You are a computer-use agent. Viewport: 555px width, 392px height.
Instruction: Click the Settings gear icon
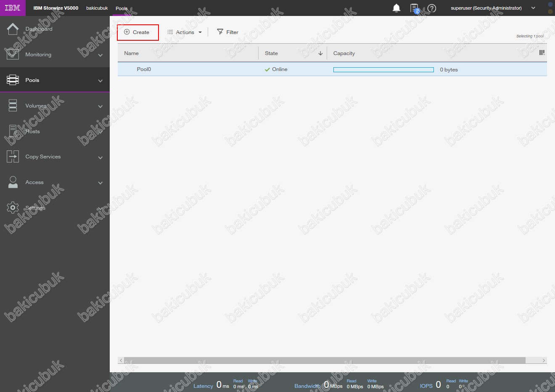[x=13, y=208]
